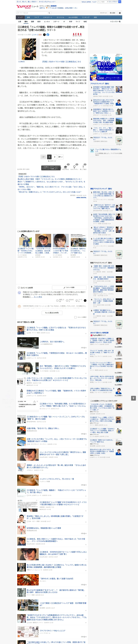Share the comment via X icon

(x=85, y=301)
